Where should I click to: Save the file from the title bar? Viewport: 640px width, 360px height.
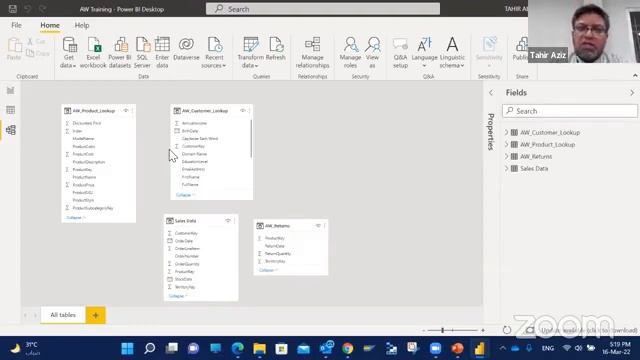(13, 9)
